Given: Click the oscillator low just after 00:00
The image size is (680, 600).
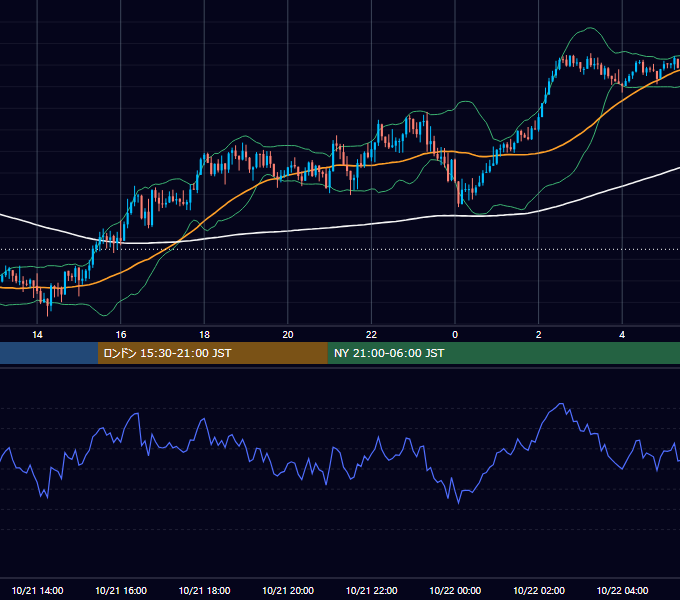Looking at the screenshot, I should pyautogui.click(x=458, y=503).
